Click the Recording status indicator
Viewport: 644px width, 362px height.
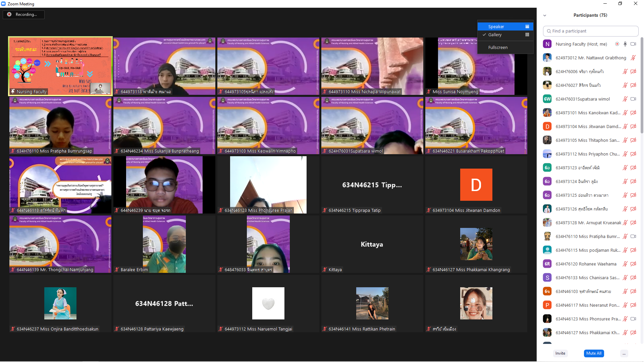(x=23, y=14)
